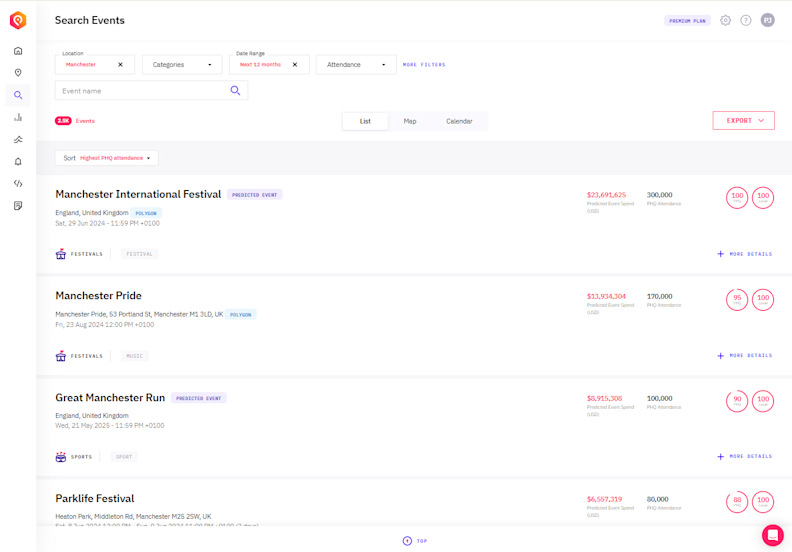Click the magnifier in the Event name field
Viewport: 792px width, 552px height.
236,91
